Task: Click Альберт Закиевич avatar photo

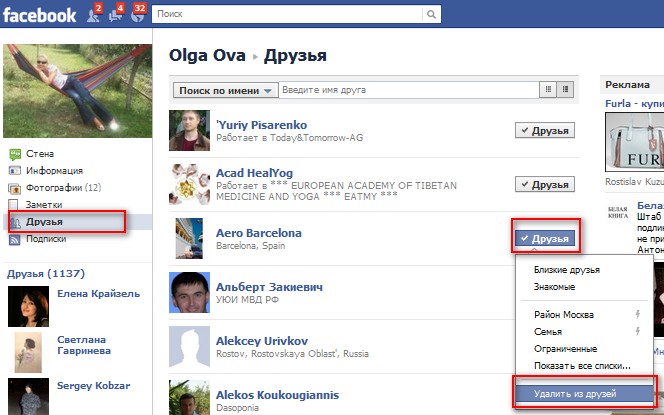Action: click(189, 292)
